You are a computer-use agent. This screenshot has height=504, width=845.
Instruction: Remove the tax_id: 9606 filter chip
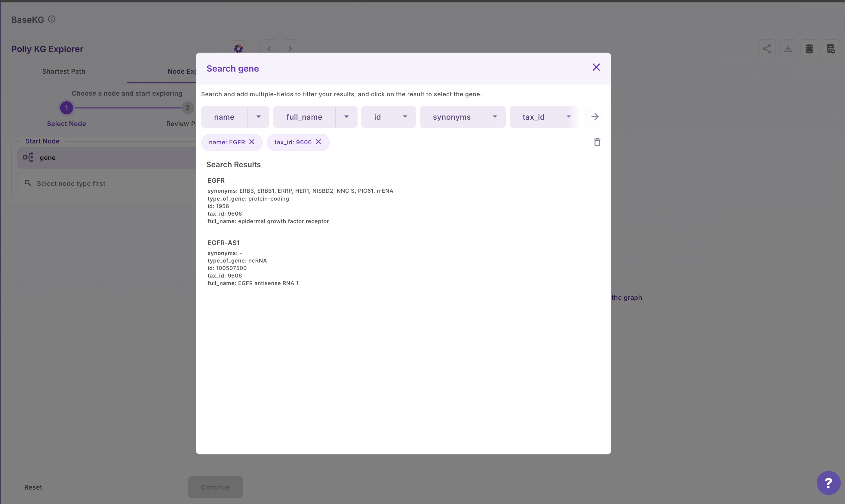tap(318, 142)
